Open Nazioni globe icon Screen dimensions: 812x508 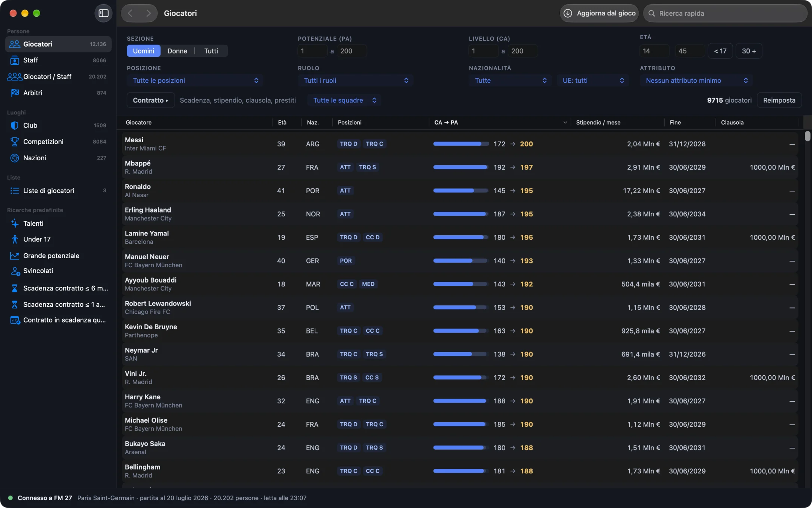(15, 158)
